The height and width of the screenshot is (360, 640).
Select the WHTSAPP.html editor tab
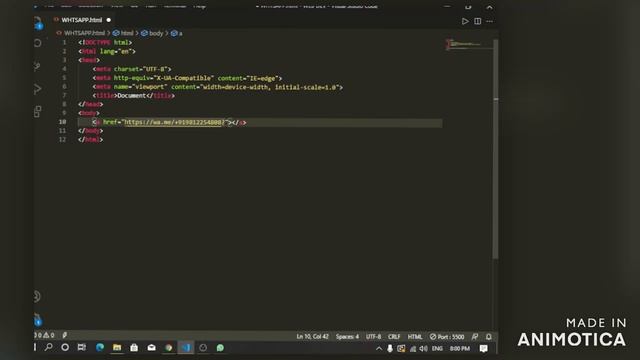pyautogui.click(x=82, y=20)
